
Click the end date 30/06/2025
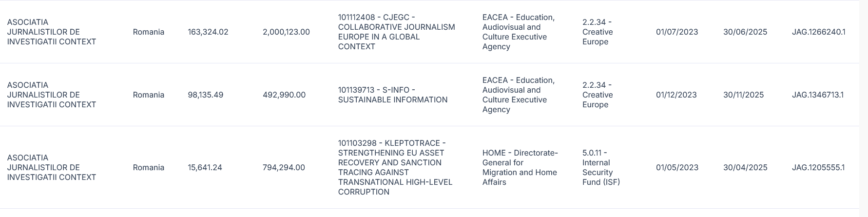[x=745, y=32]
